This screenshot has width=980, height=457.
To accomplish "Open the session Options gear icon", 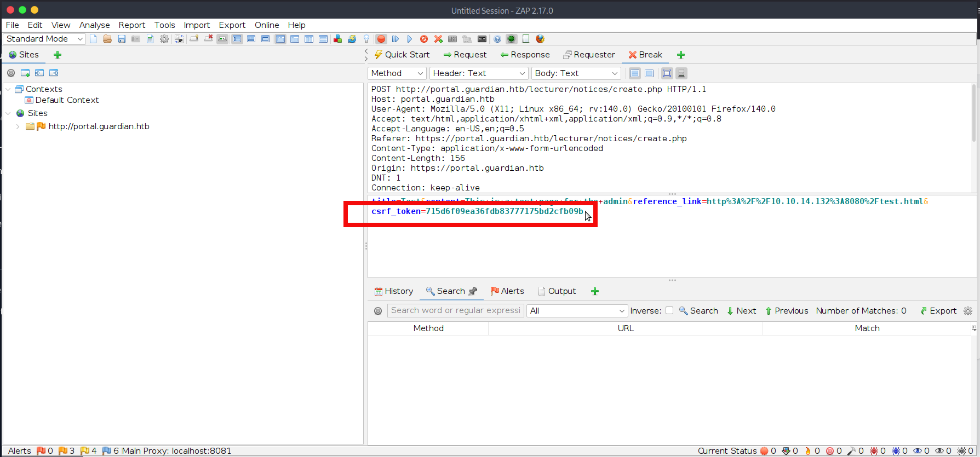I will 164,39.
